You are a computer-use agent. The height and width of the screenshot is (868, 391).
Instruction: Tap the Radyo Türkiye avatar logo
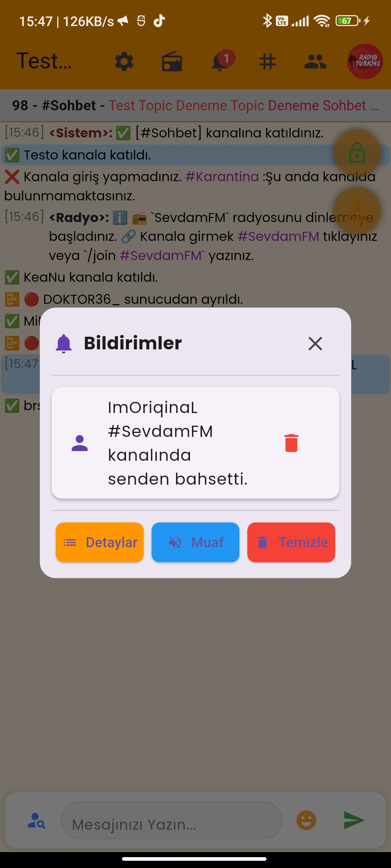tap(365, 61)
